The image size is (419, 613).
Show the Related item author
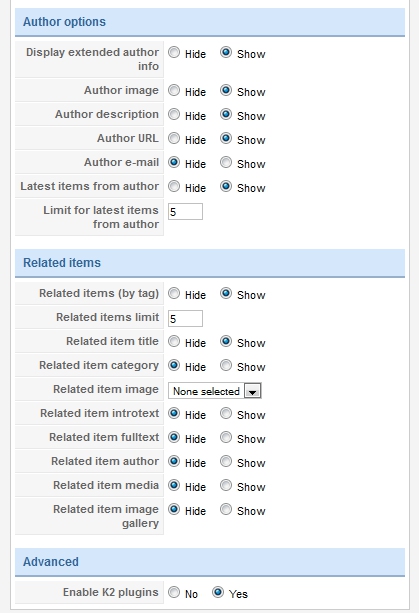226,461
